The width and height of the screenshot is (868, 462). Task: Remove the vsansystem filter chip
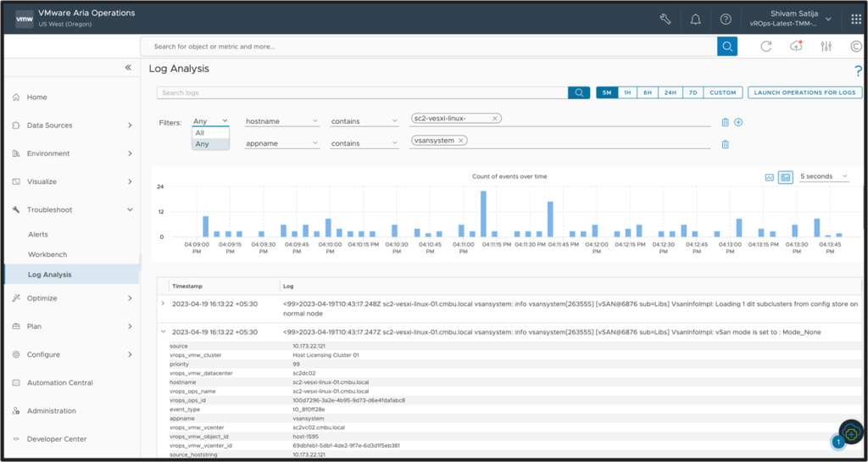click(461, 141)
